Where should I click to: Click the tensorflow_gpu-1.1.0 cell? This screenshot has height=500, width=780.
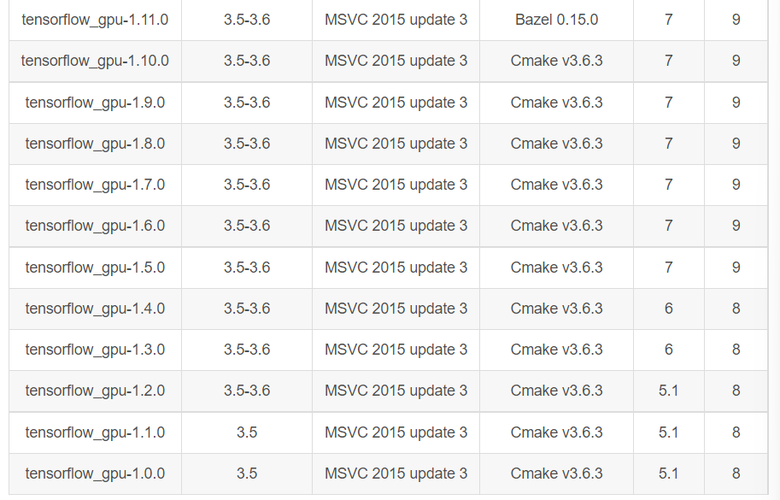[95, 433]
